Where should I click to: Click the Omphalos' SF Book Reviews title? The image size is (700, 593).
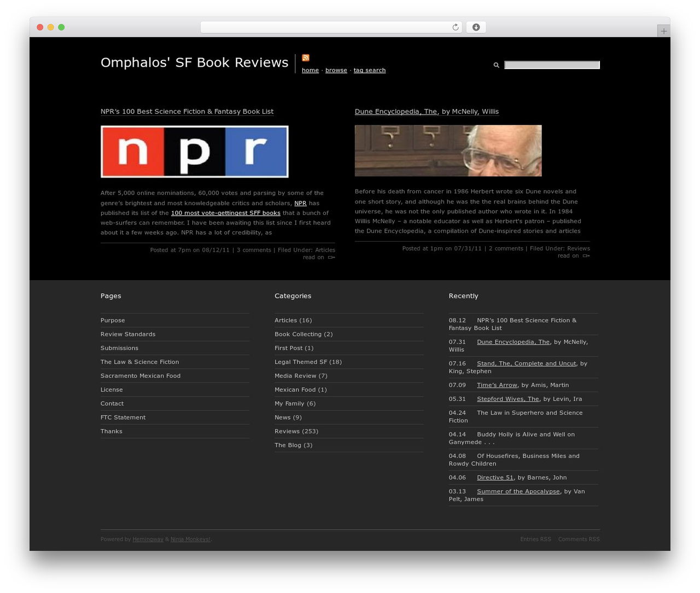point(194,62)
